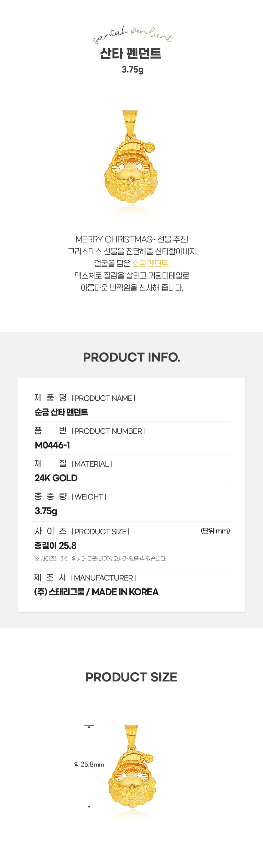The height and width of the screenshot is (868, 263).
Task: Click the vertical measurement arrow top end
Action: coord(89,725)
